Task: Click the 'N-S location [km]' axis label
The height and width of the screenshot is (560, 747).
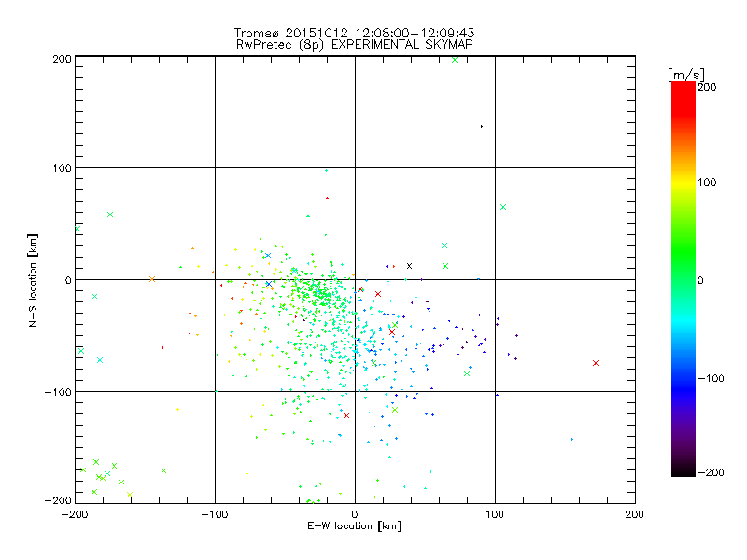Action: (33, 280)
